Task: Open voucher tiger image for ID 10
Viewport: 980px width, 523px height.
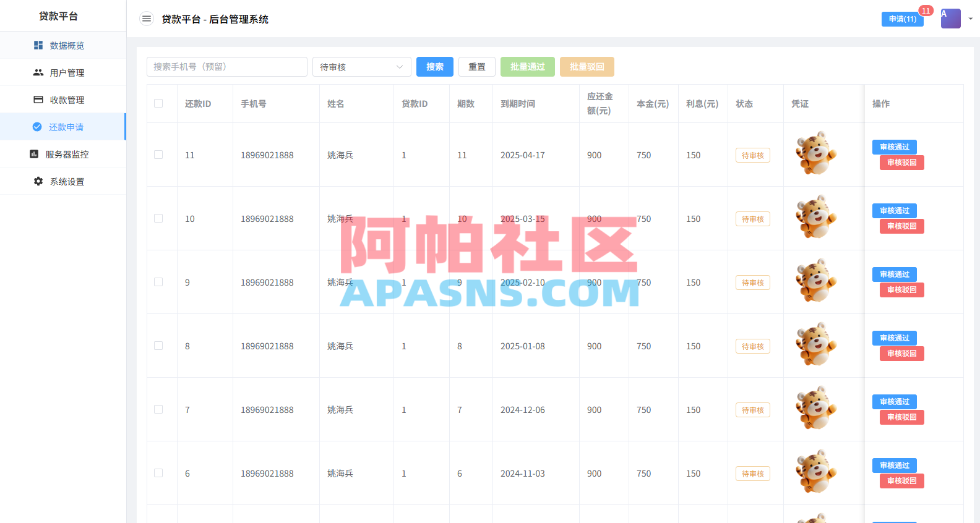Action: tap(816, 217)
